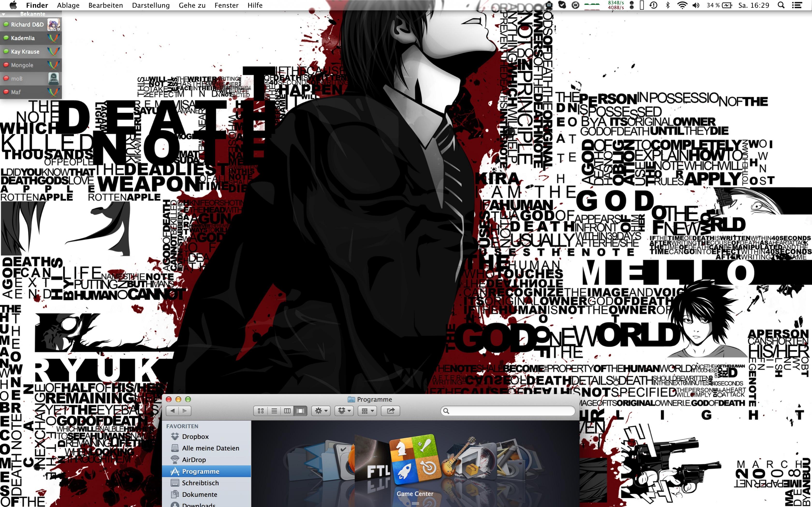Viewport: 812px width, 507px height.
Task: Open the gear action dropdown
Action: (321, 411)
